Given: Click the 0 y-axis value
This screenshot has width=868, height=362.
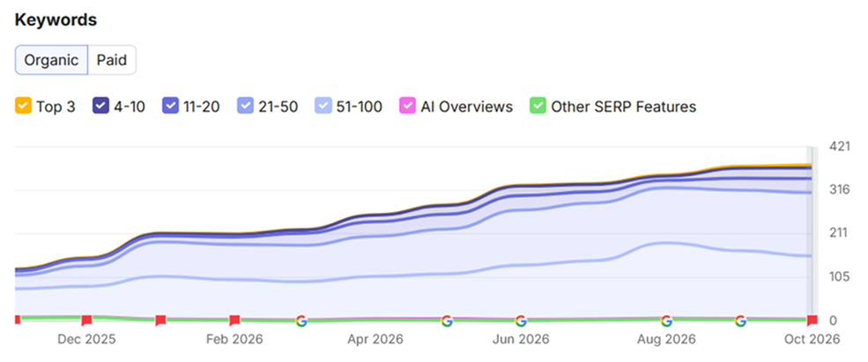Looking at the screenshot, I should point(834,321).
